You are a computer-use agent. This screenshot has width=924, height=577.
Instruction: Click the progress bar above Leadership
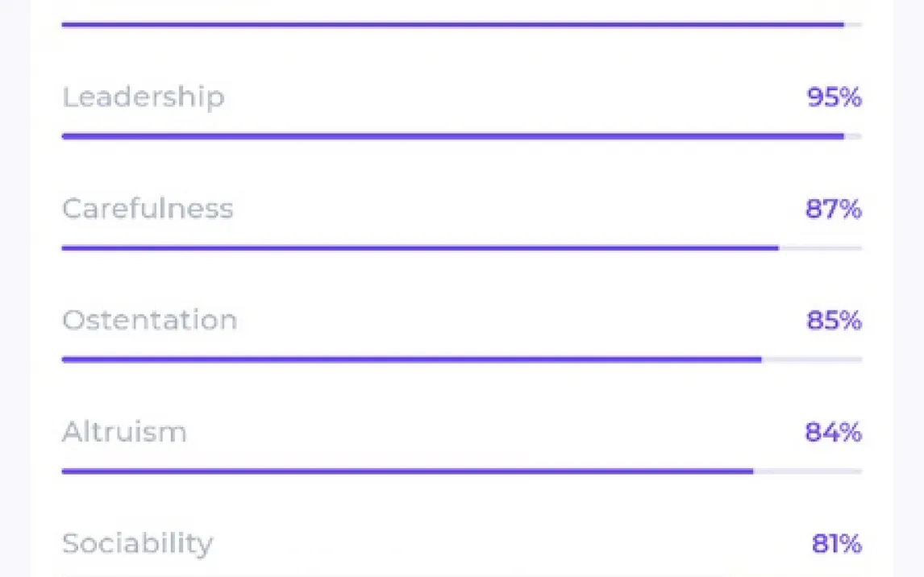tap(452, 25)
